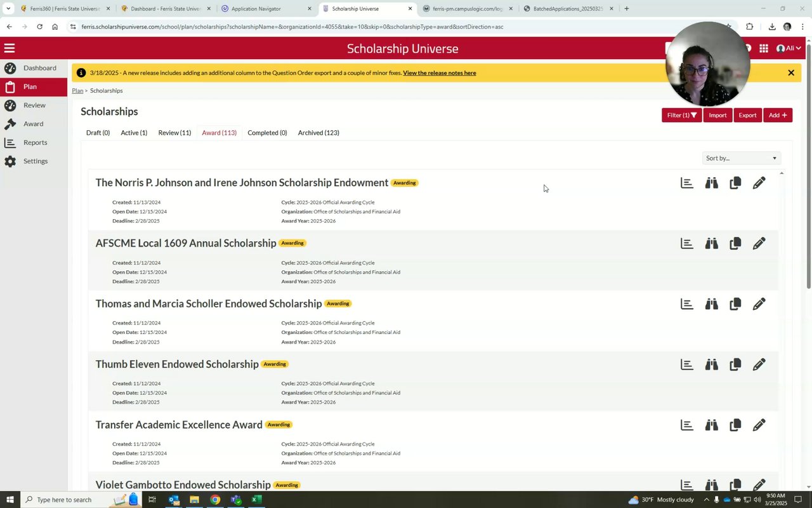Click the Windows taskbar search box
Viewport: 812px width, 508px height.
click(74, 500)
